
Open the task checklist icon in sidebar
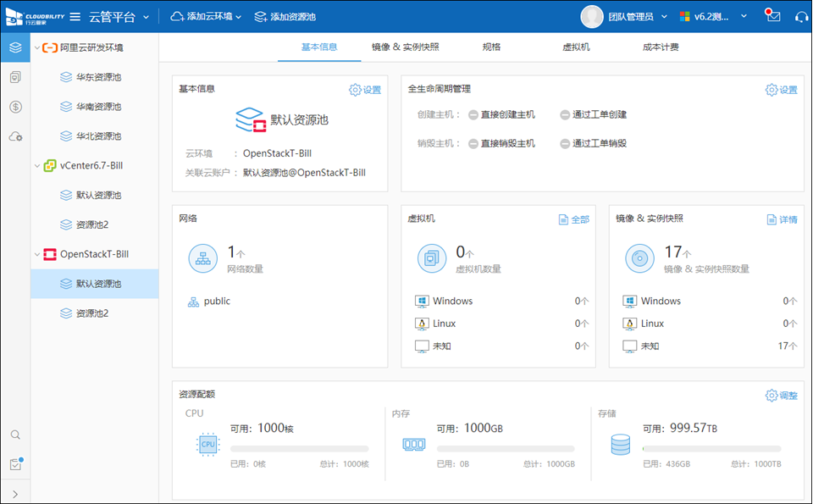(15, 464)
